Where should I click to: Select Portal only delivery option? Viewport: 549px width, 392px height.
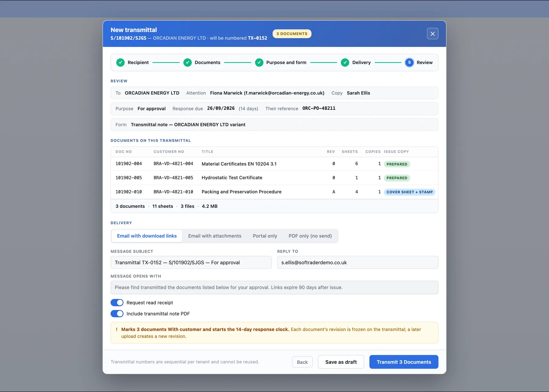(x=265, y=236)
